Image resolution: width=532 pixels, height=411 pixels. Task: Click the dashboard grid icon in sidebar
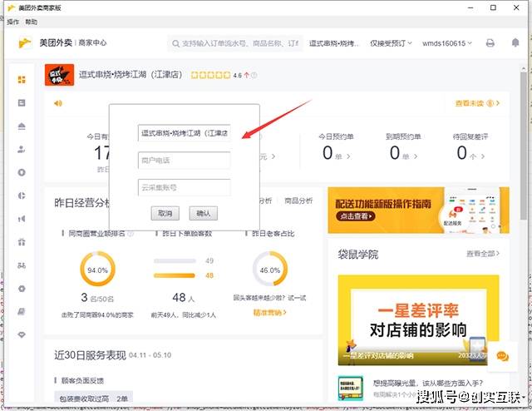coord(22,80)
